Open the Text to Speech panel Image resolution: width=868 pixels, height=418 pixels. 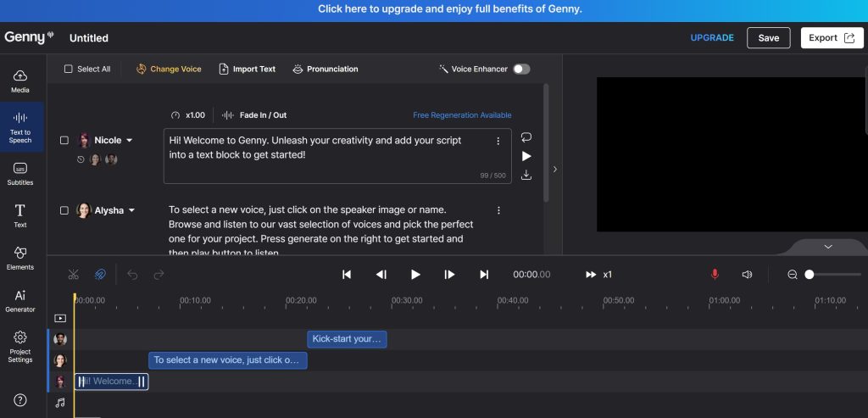coord(20,127)
